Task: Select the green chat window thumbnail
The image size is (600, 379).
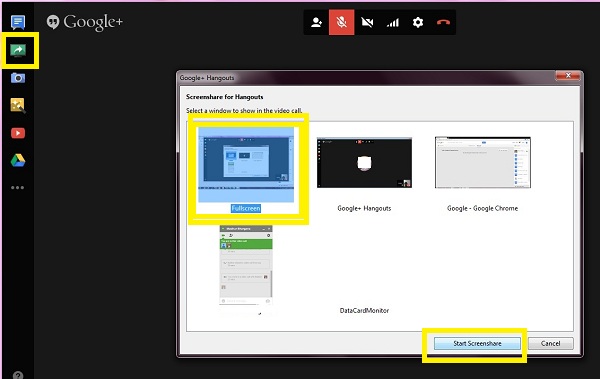Action: click(x=246, y=265)
